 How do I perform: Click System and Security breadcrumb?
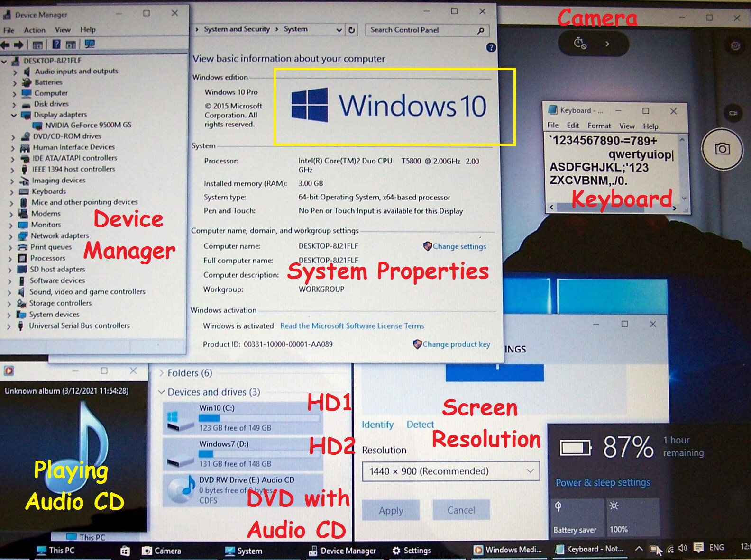pos(237,29)
